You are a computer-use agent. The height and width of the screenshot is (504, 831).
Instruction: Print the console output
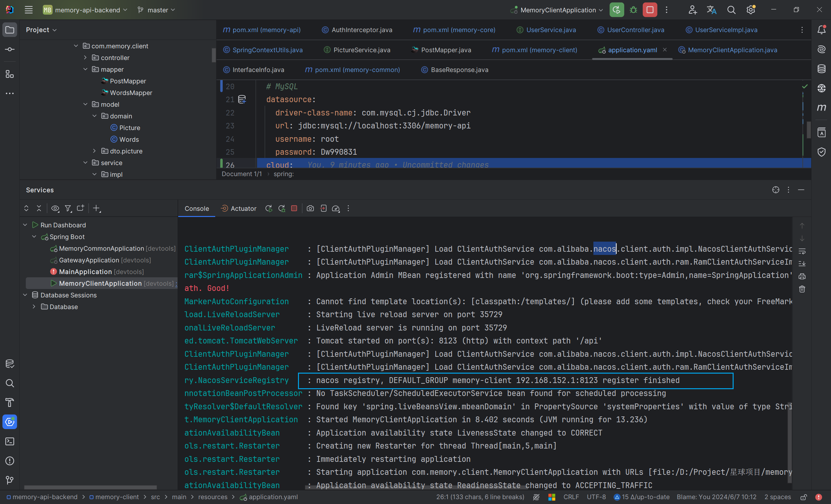pyautogui.click(x=802, y=276)
